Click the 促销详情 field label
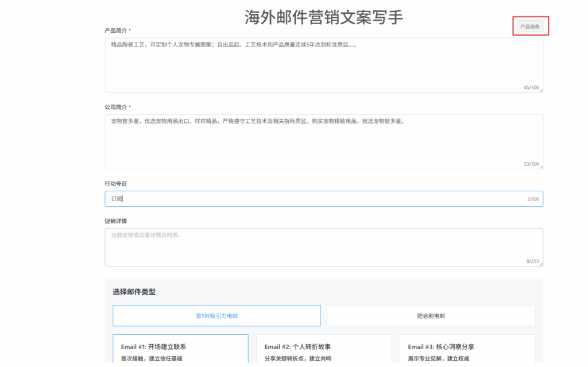Viewport: 588px width, 367px height. coord(115,221)
